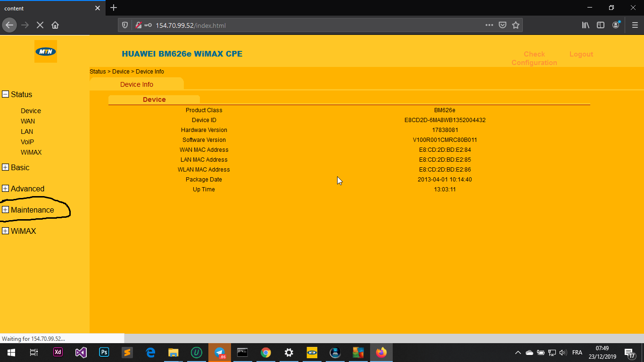Click the MTN logo in the sidebar
The image size is (644, 362).
[46, 51]
